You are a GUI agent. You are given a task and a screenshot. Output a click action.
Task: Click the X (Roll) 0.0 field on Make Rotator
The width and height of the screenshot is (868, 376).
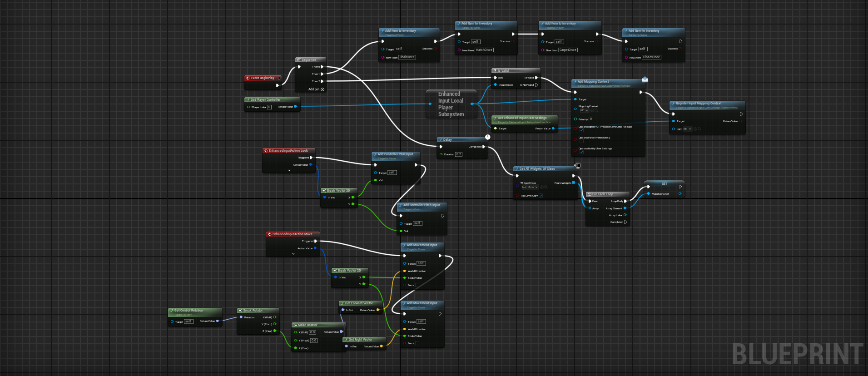coord(312,332)
